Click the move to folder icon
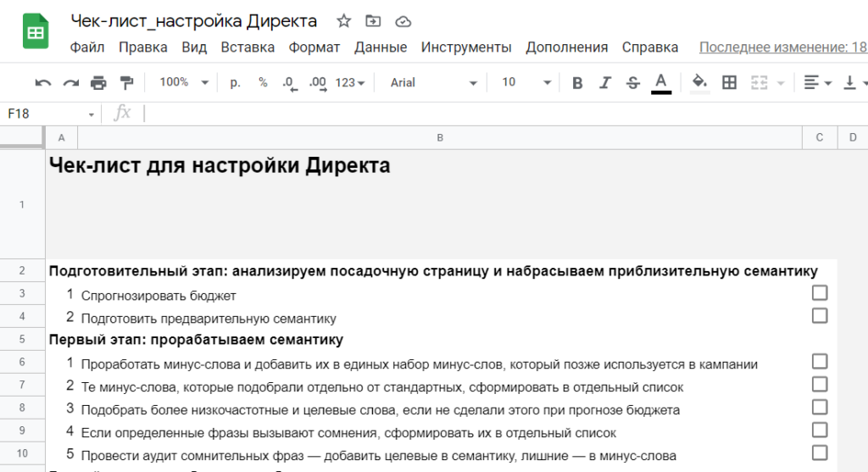Screen dimensions: 868x472 (x=373, y=21)
